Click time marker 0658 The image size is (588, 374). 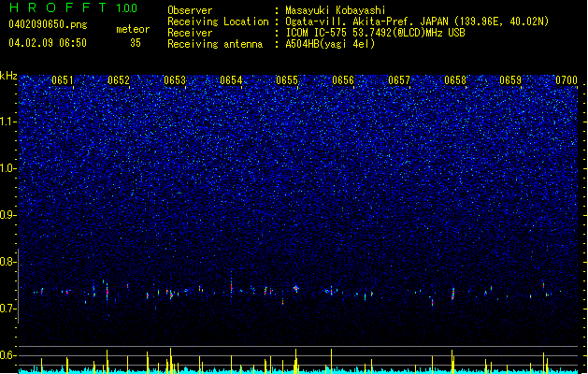pos(455,80)
